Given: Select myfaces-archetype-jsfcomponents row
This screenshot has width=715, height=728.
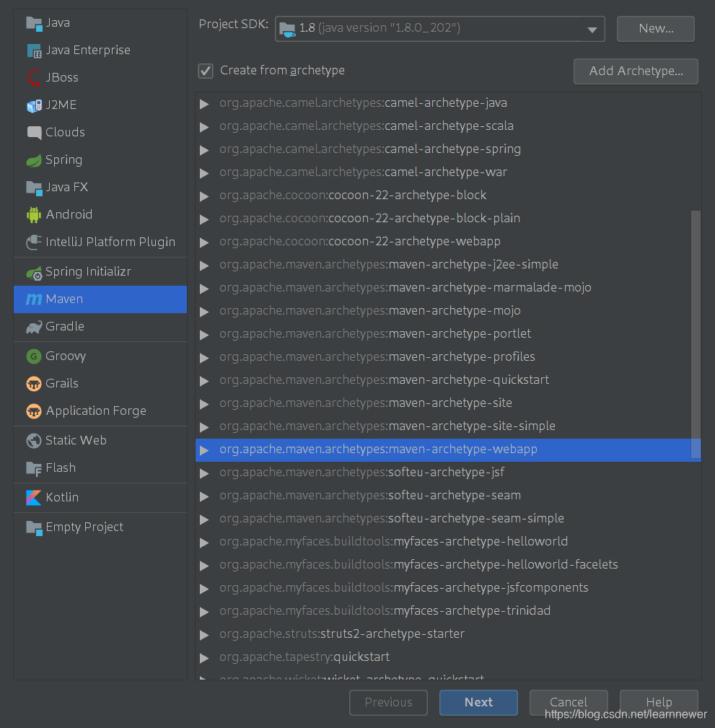Looking at the screenshot, I should [x=448, y=588].
